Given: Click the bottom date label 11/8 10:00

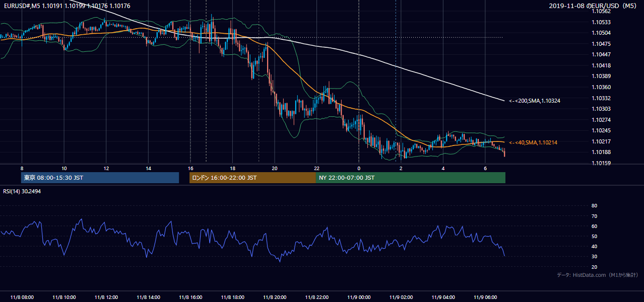Looking at the screenshot, I should coord(64,297).
